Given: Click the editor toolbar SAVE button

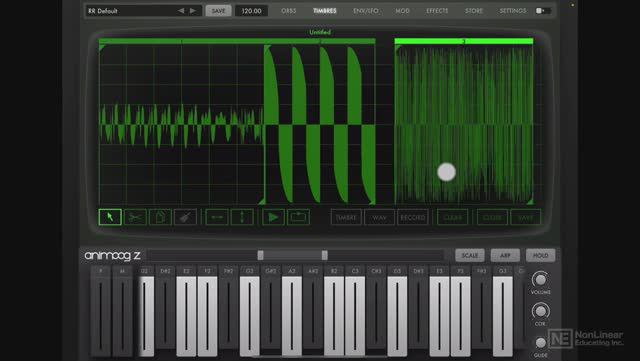Looking at the screenshot, I should pyautogui.click(x=526, y=217).
